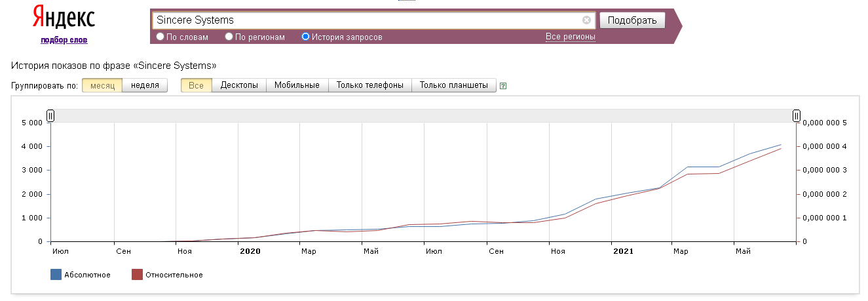Show the Только телефоны data

[369, 85]
